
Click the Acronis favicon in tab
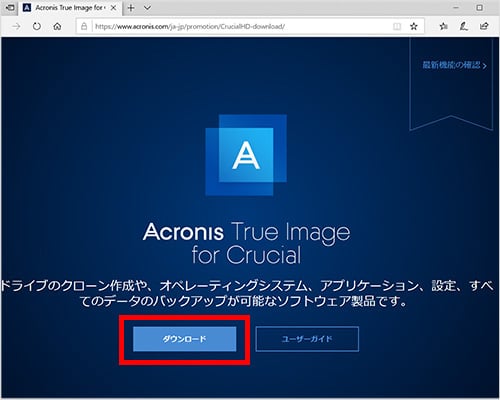tap(27, 7)
